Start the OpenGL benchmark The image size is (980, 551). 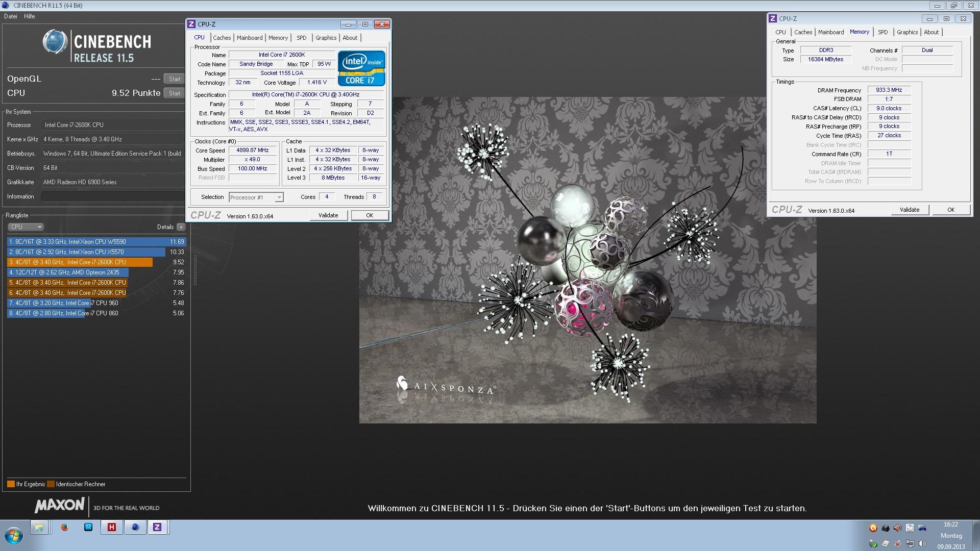point(174,79)
